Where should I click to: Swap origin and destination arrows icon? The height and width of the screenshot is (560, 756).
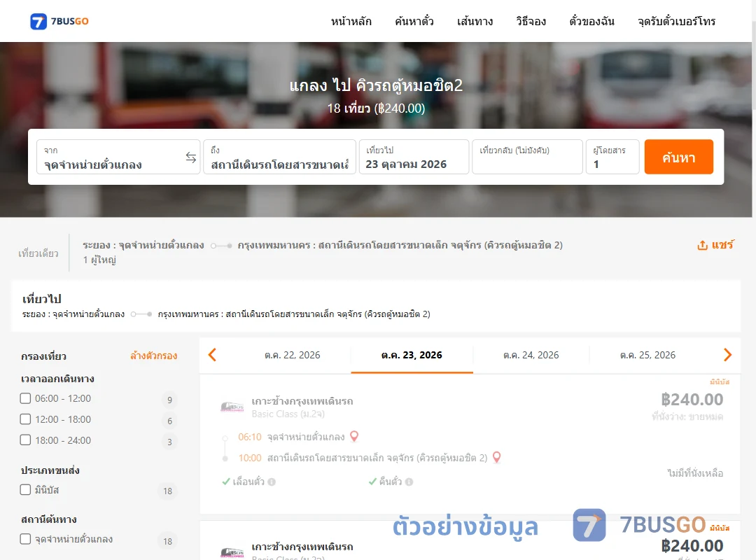pos(191,157)
